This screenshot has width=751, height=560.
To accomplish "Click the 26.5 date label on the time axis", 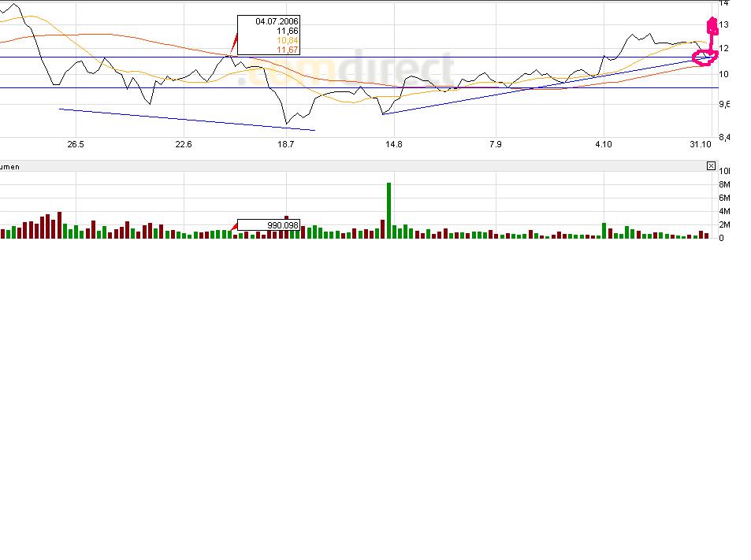I will tap(76, 144).
